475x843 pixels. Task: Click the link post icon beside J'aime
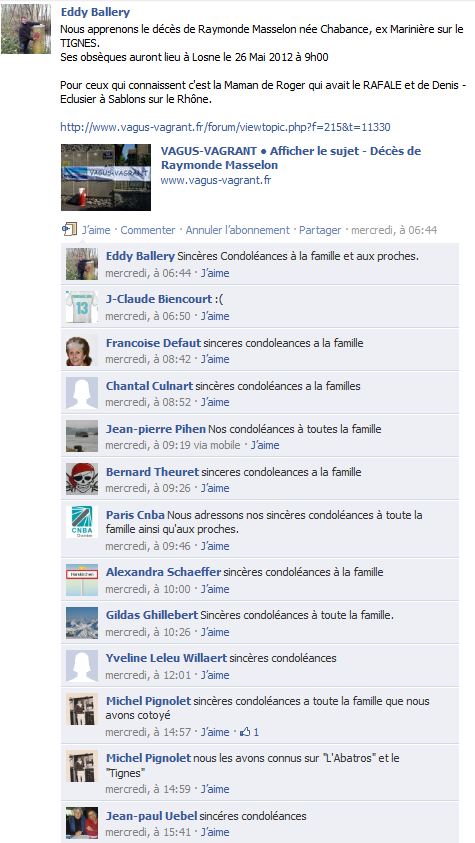[69, 230]
